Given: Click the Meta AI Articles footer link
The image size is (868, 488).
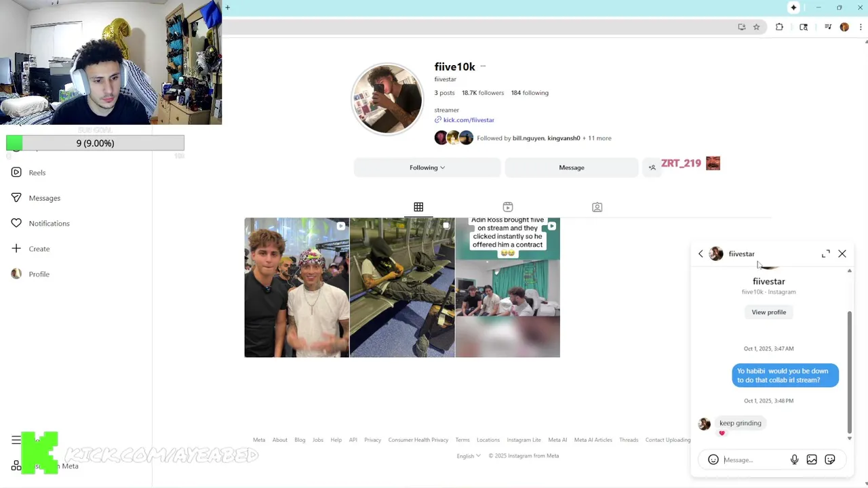Looking at the screenshot, I should point(593,440).
